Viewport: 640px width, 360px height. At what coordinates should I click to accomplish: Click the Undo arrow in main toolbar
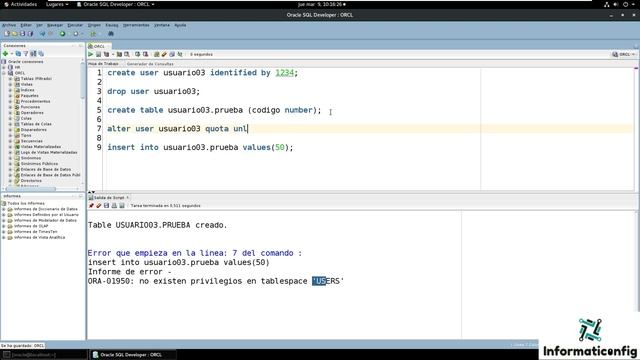[42, 34]
